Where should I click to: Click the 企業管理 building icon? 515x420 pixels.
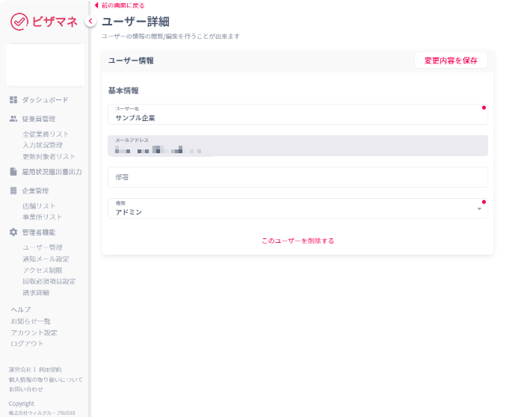[13, 191]
